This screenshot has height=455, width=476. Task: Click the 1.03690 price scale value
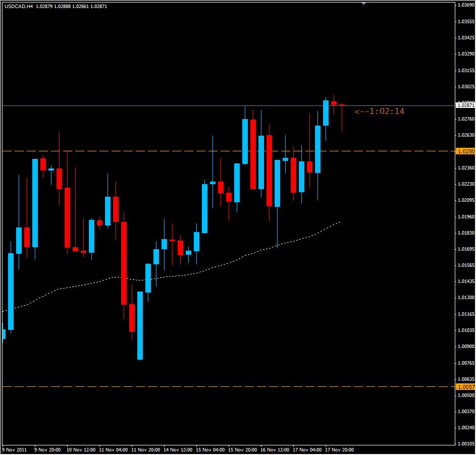(466, 5)
